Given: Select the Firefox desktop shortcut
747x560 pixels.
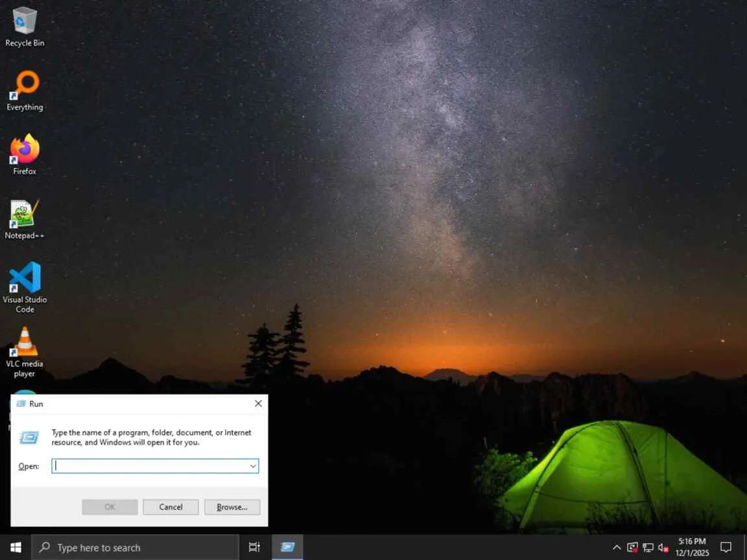Looking at the screenshot, I should (24, 155).
